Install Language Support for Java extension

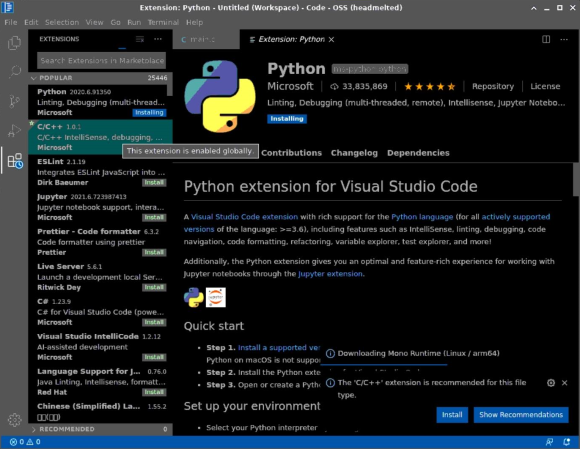[x=154, y=392]
